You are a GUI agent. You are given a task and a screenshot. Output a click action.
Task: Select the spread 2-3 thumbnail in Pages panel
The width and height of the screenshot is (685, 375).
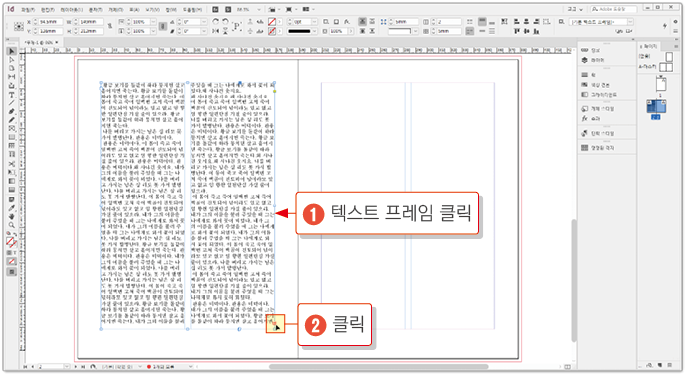(x=656, y=106)
